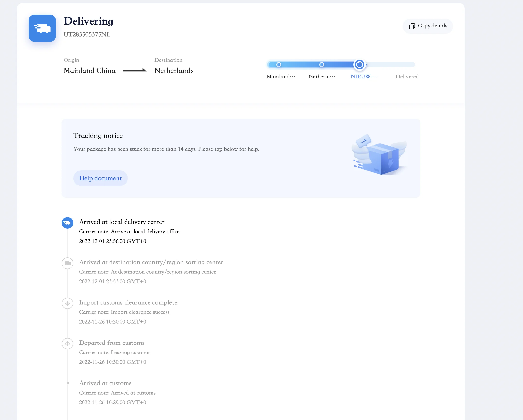Click the small dot marker for Arrived at customs
This screenshot has height=420, width=523.
[68, 383]
